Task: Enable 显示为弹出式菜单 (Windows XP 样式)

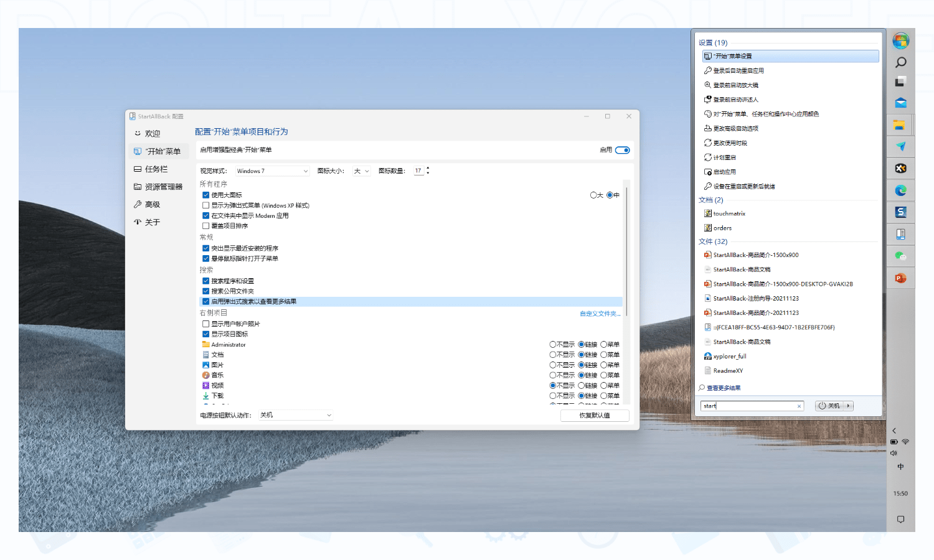Action: pos(206,205)
